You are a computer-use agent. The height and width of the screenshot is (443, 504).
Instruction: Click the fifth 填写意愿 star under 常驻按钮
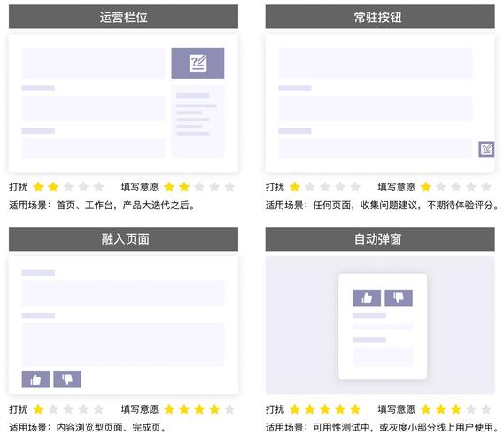tap(486, 187)
